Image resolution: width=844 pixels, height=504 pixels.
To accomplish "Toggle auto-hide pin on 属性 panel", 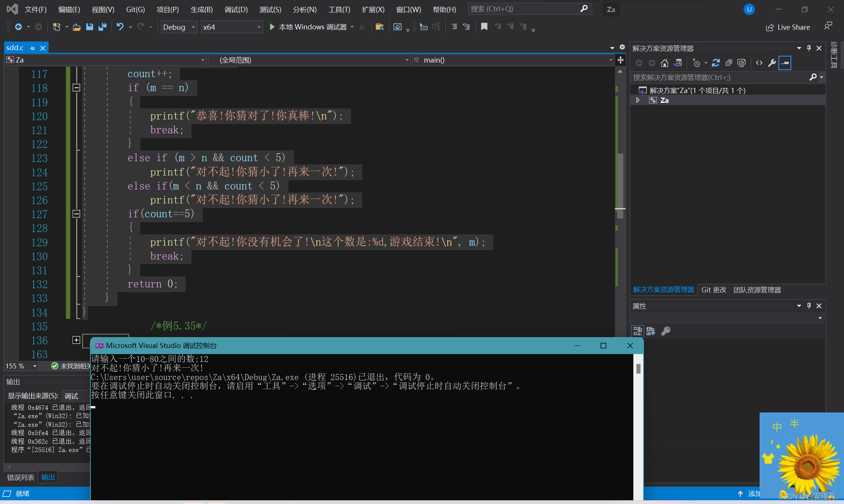I will click(809, 306).
